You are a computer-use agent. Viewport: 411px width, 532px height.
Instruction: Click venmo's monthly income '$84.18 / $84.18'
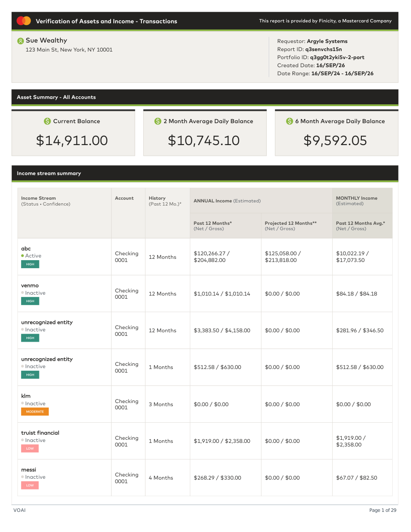point(356,294)
